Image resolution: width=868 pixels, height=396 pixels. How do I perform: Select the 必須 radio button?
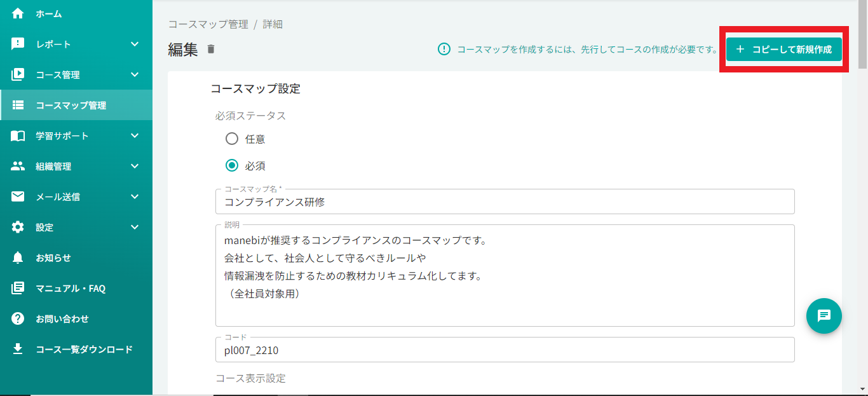(x=232, y=165)
